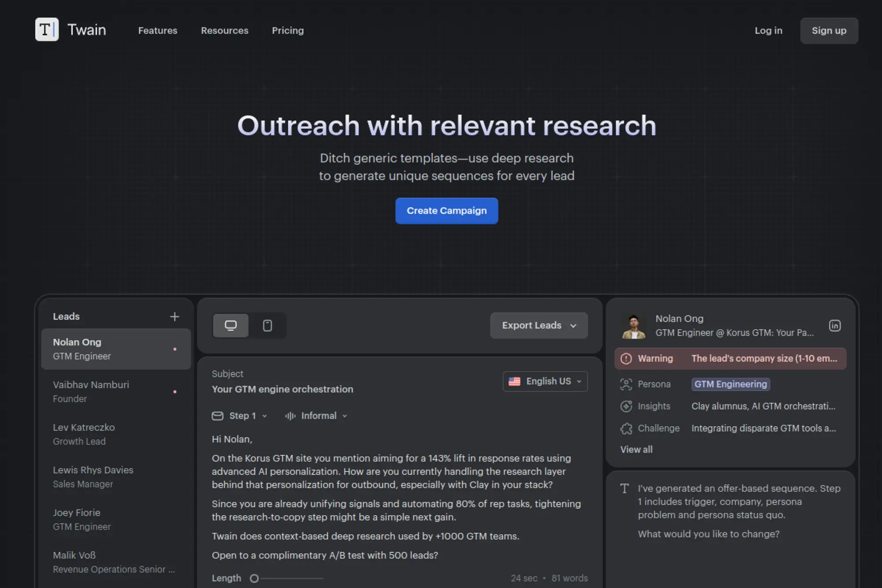Image resolution: width=882 pixels, height=588 pixels.
Task: Open the English US language dropdown
Action: pyautogui.click(x=545, y=381)
